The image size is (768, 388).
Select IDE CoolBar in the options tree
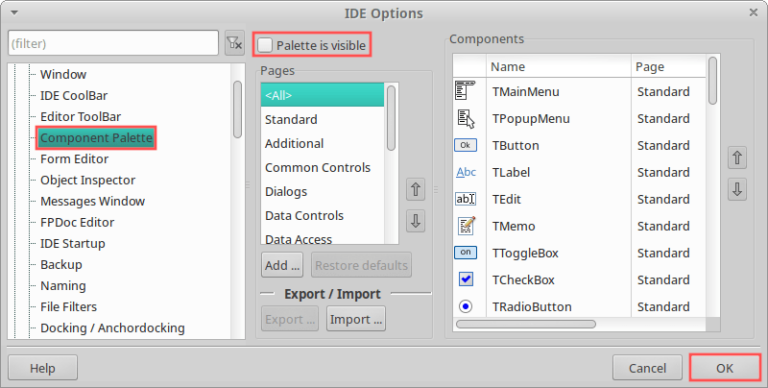pos(74,96)
